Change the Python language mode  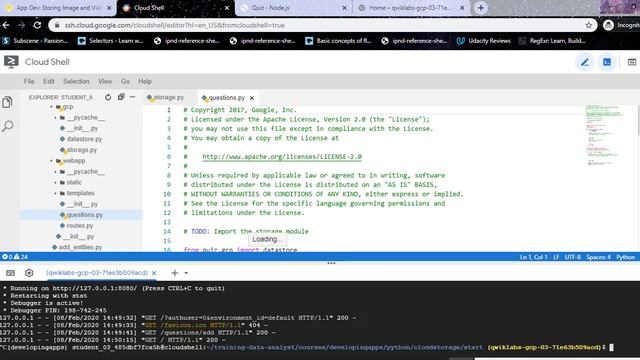625,257
